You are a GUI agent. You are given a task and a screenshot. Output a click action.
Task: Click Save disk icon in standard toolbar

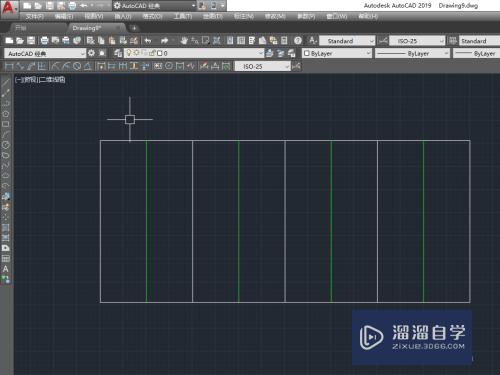(31, 41)
